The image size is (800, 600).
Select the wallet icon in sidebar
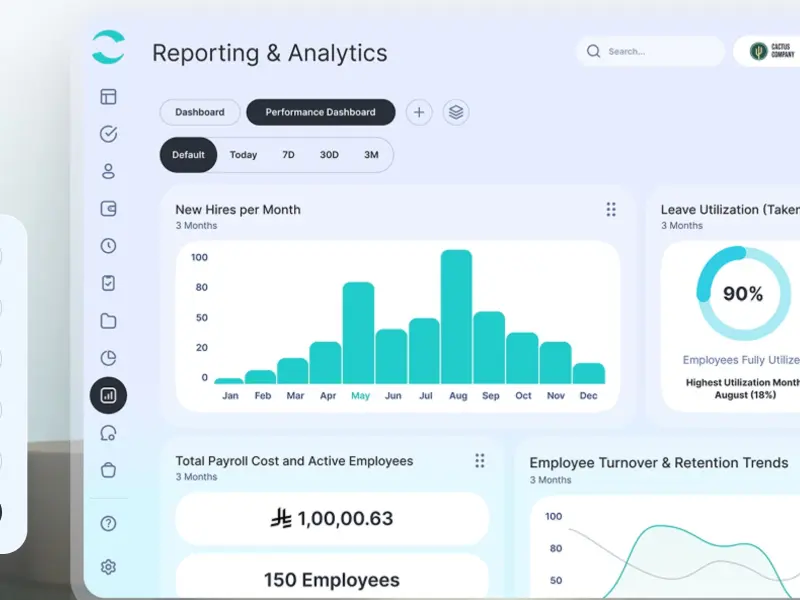click(108, 208)
